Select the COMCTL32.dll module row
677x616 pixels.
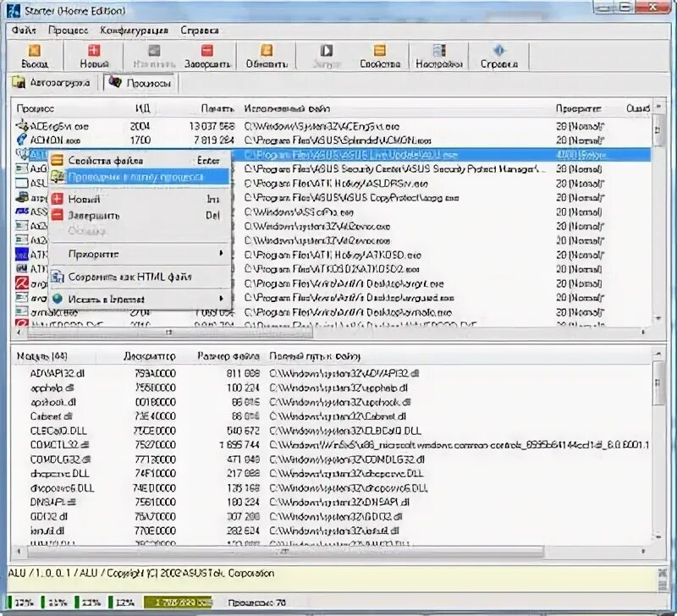click(332, 444)
